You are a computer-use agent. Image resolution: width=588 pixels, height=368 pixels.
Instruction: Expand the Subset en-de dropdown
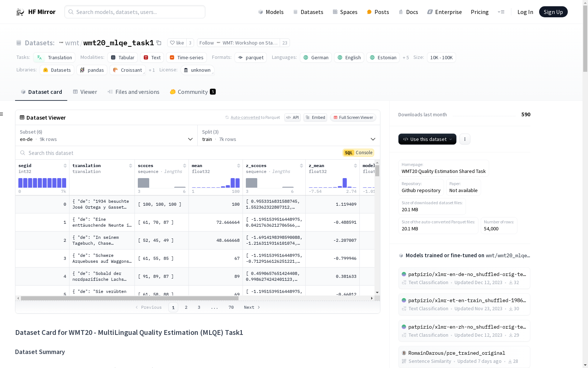point(106,135)
